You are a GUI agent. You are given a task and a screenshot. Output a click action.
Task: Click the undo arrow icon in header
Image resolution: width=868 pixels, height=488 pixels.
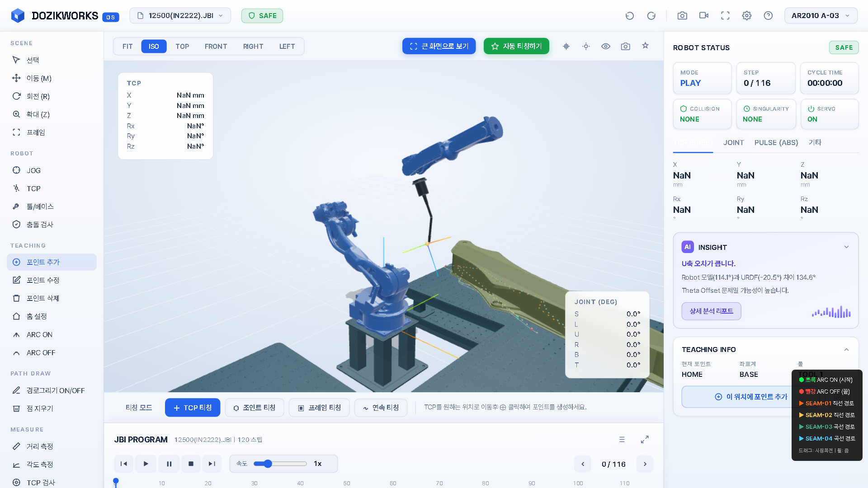point(629,16)
